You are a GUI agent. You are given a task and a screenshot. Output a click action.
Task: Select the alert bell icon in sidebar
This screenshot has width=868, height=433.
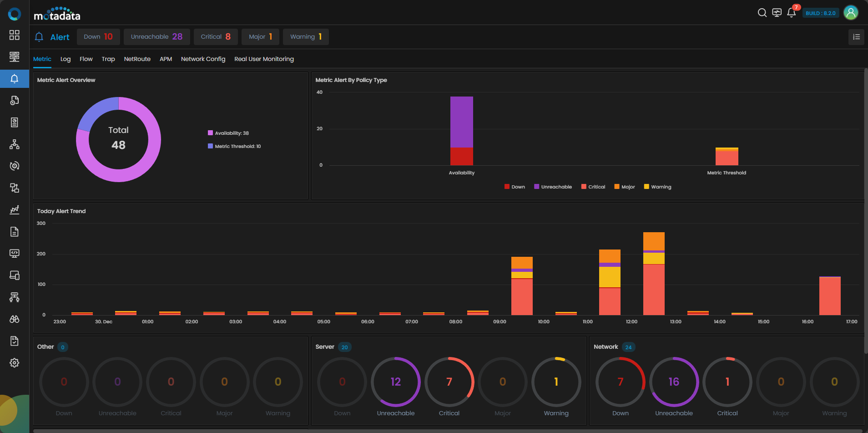(x=15, y=79)
